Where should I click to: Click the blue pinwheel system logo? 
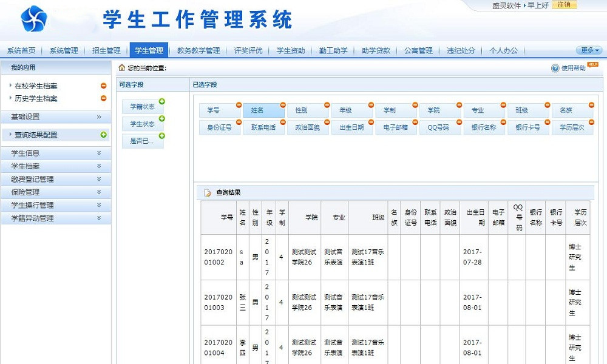coord(34,19)
